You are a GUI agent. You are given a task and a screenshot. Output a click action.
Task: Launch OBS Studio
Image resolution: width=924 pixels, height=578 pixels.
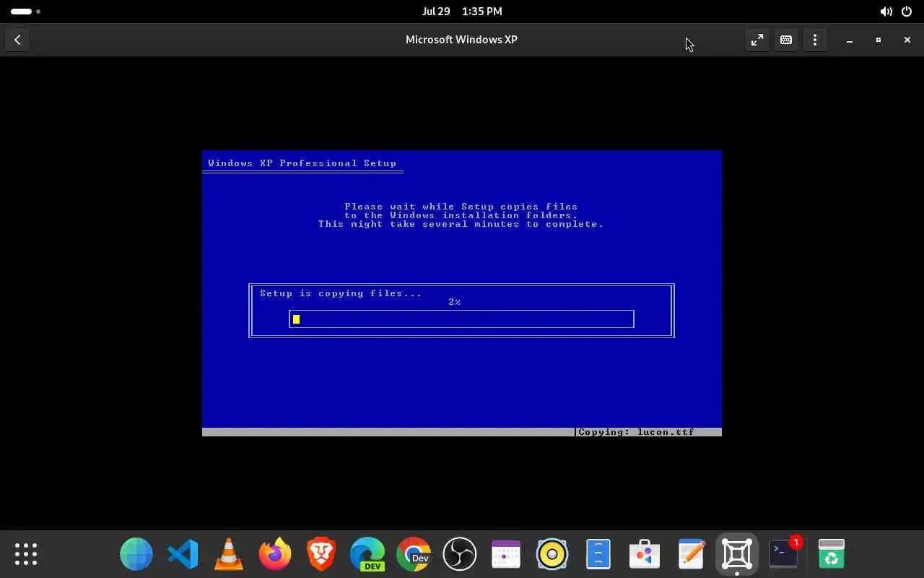point(460,554)
